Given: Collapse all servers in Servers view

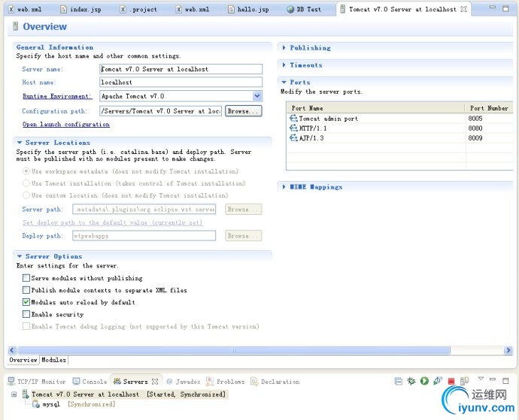Looking at the screenshot, I should (x=399, y=382).
